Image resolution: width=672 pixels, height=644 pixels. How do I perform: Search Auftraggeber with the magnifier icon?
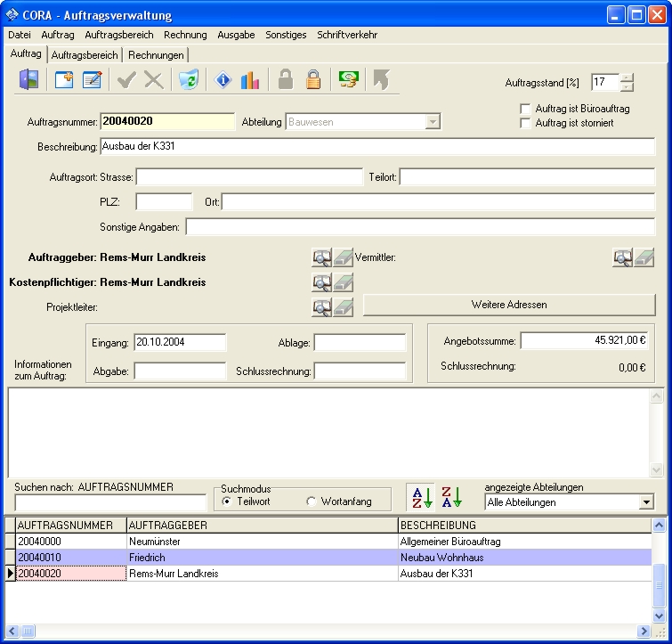pos(321,257)
